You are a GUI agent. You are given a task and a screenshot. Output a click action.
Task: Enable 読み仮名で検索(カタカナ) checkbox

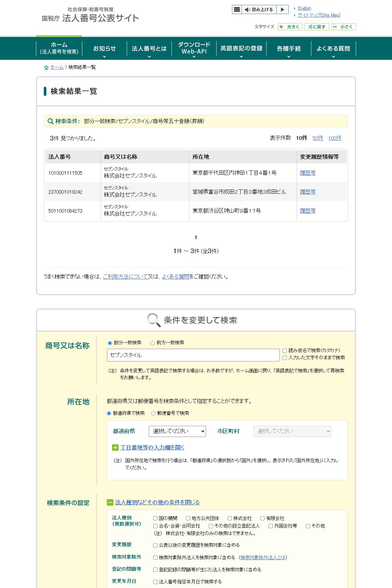tap(285, 351)
